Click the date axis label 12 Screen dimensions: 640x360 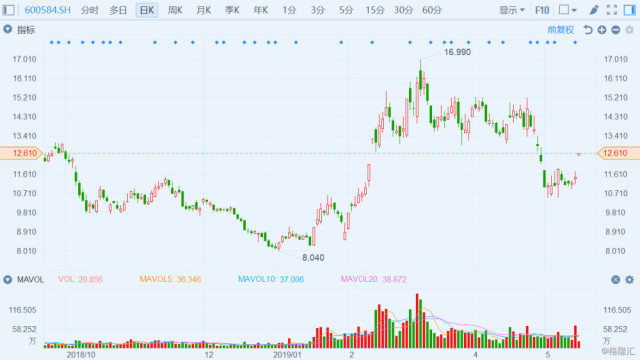click(x=209, y=355)
